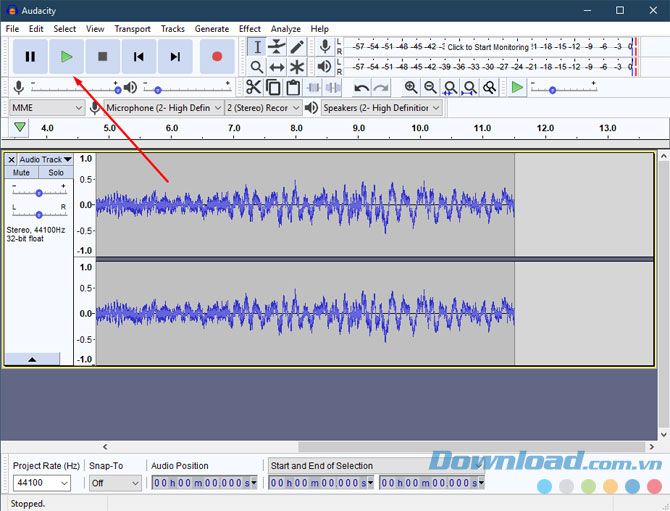Adjust the Play-at-Speed slider
The height and width of the screenshot is (511, 670).
tap(563, 89)
